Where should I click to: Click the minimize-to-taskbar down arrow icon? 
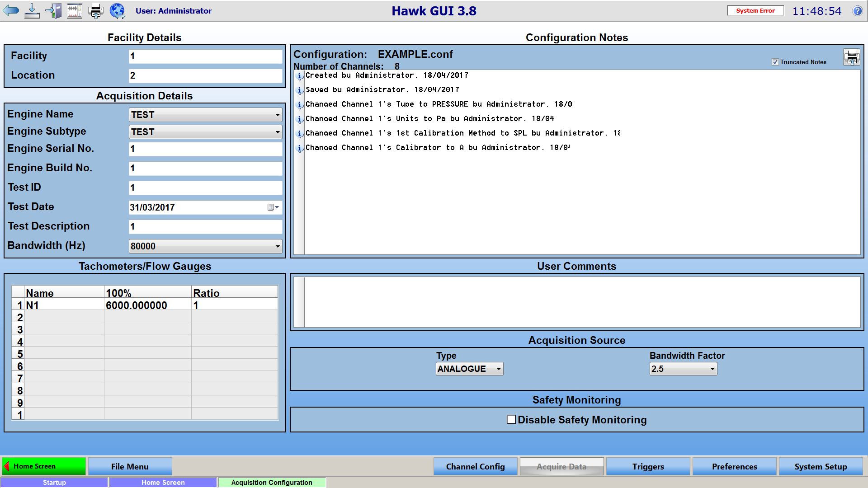[x=32, y=10]
